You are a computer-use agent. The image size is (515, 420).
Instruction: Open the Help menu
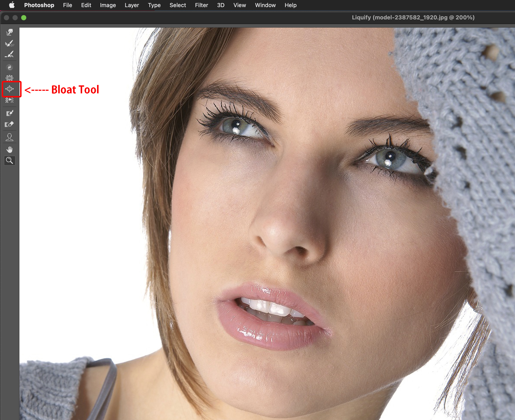[290, 5]
